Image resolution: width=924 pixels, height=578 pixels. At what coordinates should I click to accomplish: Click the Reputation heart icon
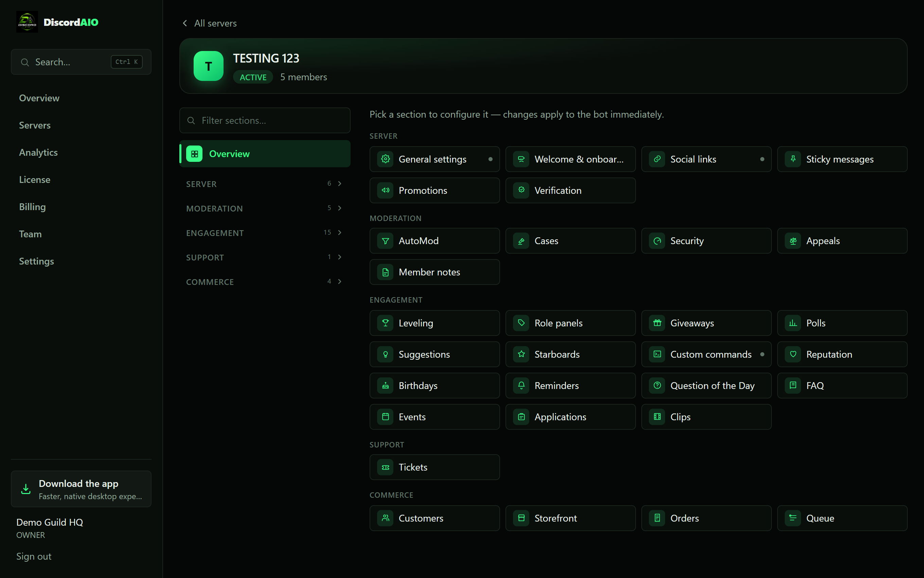click(x=793, y=354)
